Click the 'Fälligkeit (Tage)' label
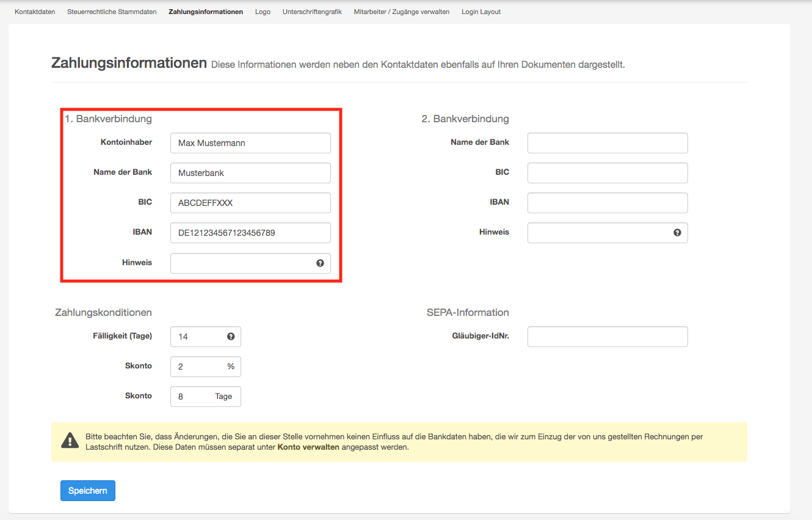The image size is (812, 520). (x=122, y=335)
